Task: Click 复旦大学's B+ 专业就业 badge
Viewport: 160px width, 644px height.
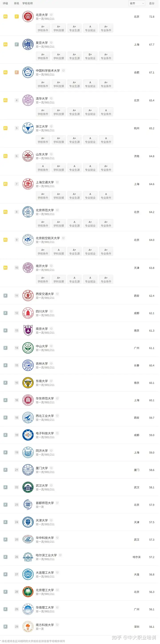Action: pos(90,56)
